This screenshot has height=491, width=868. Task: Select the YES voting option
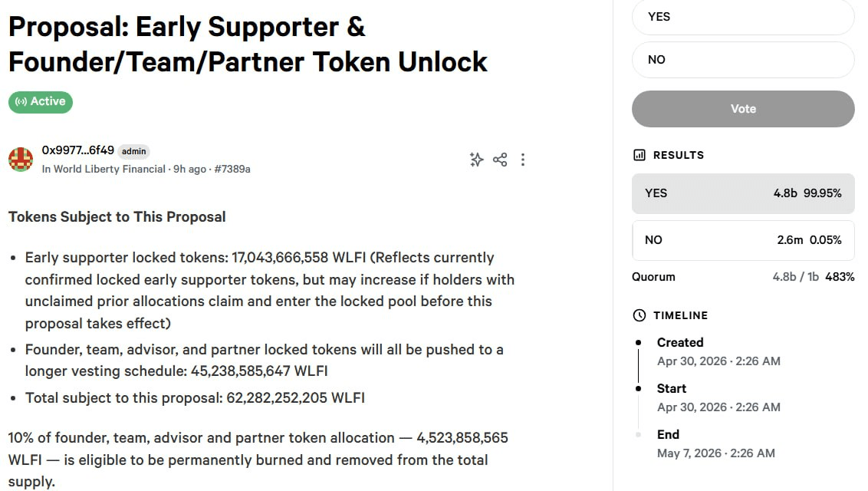742,17
